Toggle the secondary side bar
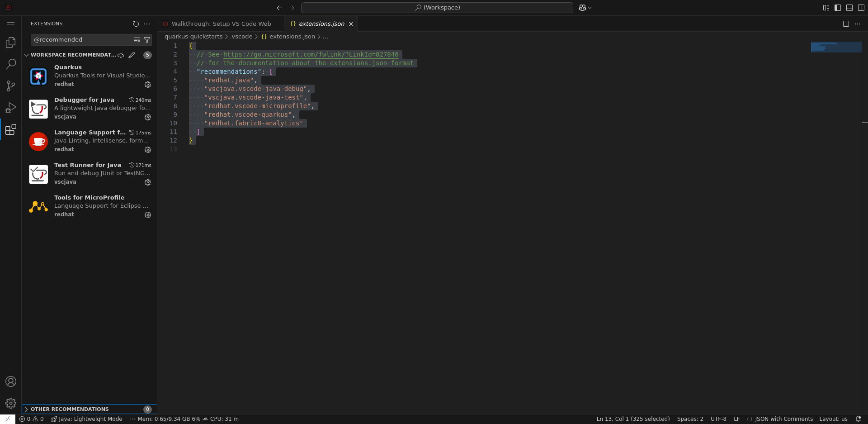Viewport: 868px width, 424px height. point(861,8)
